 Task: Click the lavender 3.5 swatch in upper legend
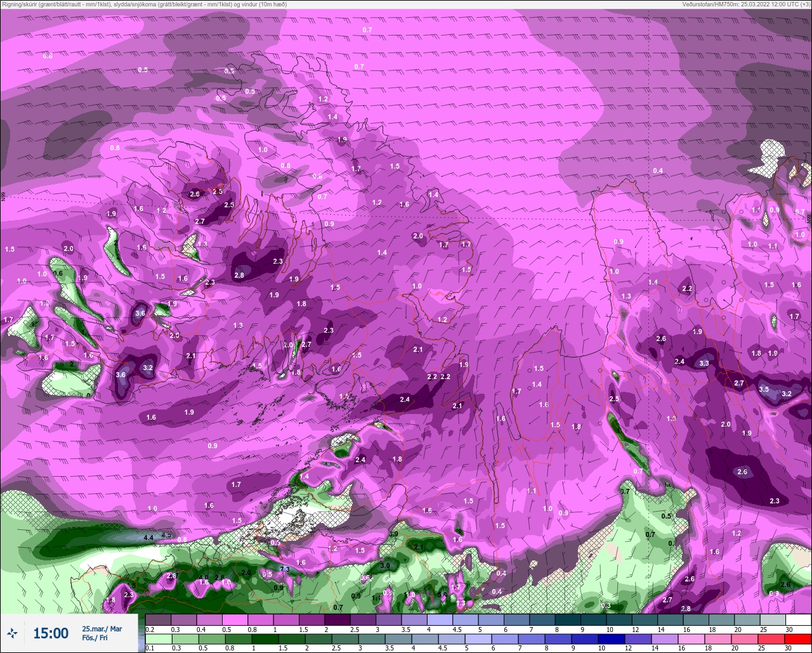pos(414,619)
